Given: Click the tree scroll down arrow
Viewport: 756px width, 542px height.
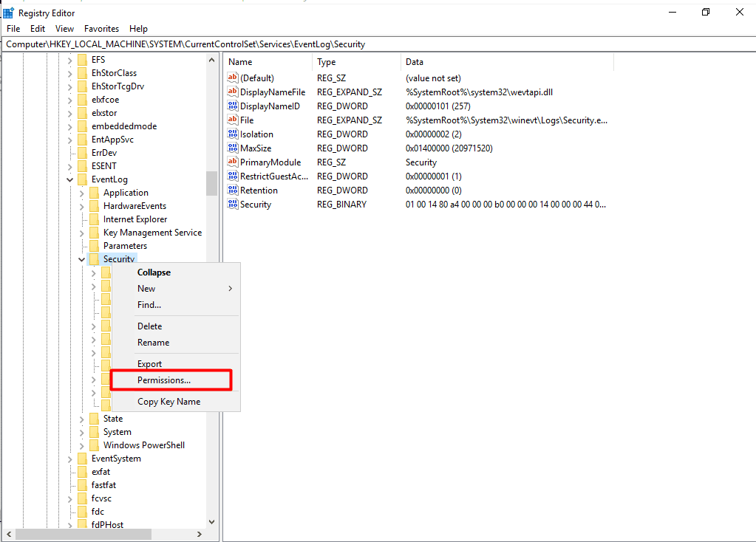Looking at the screenshot, I should (x=211, y=522).
